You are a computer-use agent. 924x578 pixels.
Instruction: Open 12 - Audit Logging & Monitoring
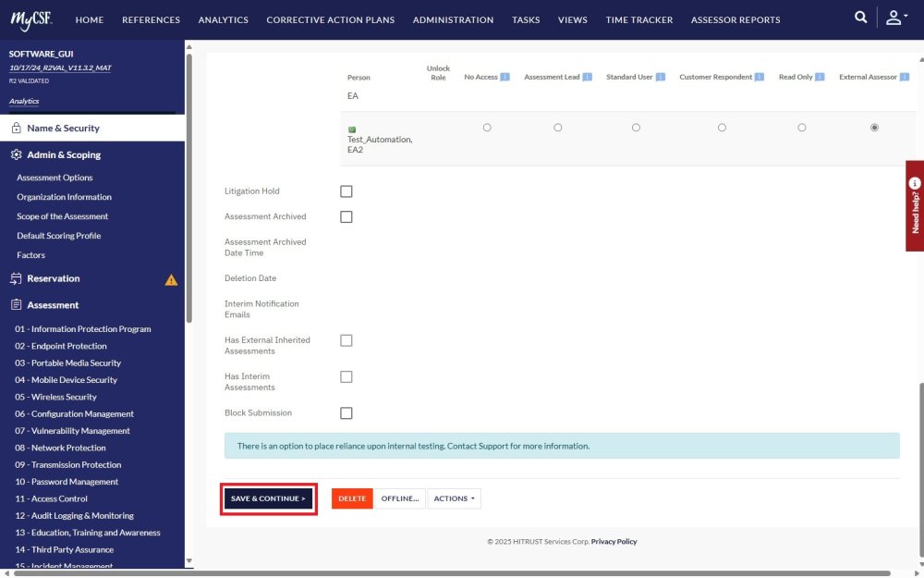pos(74,515)
